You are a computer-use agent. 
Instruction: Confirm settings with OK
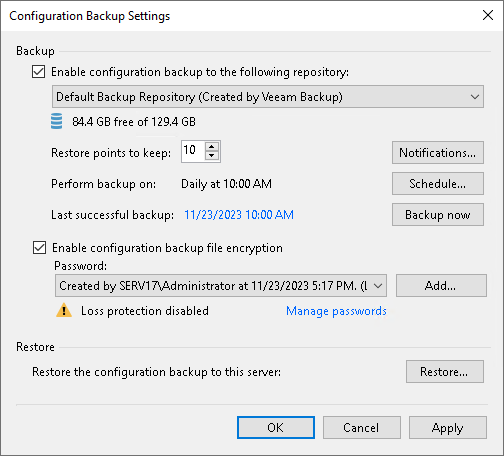276,428
